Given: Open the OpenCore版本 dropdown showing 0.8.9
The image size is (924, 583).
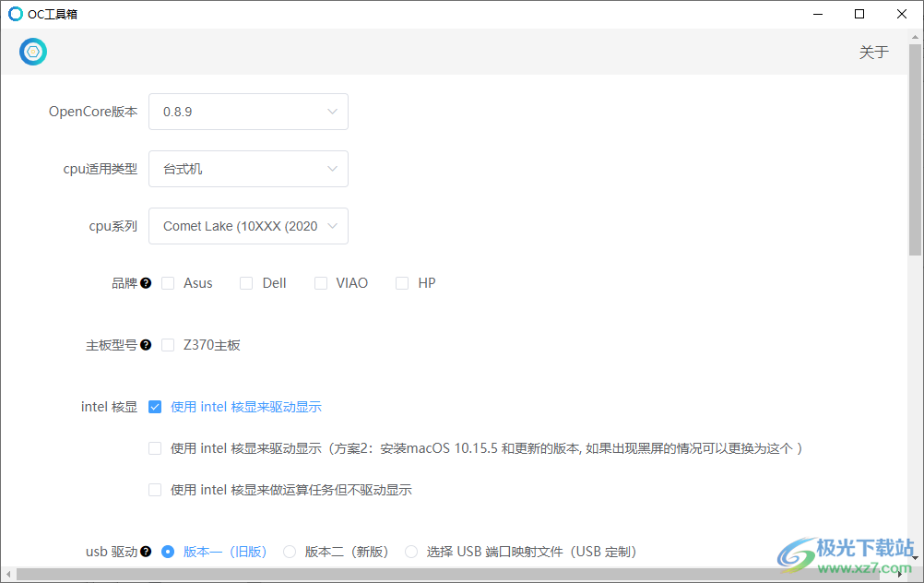Looking at the screenshot, I should (248, 112).
